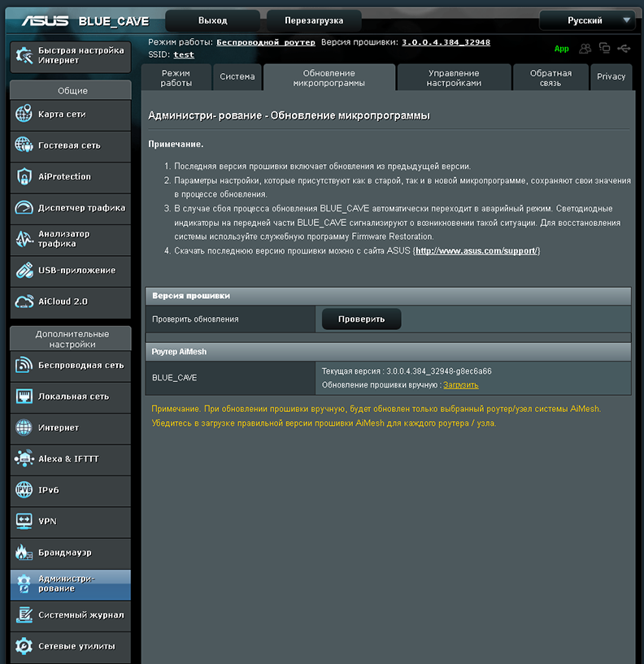Click the Роутер AiMesh section header
Image resolution: width=644 pixels, height=664 pixels.
pos(388,352)
